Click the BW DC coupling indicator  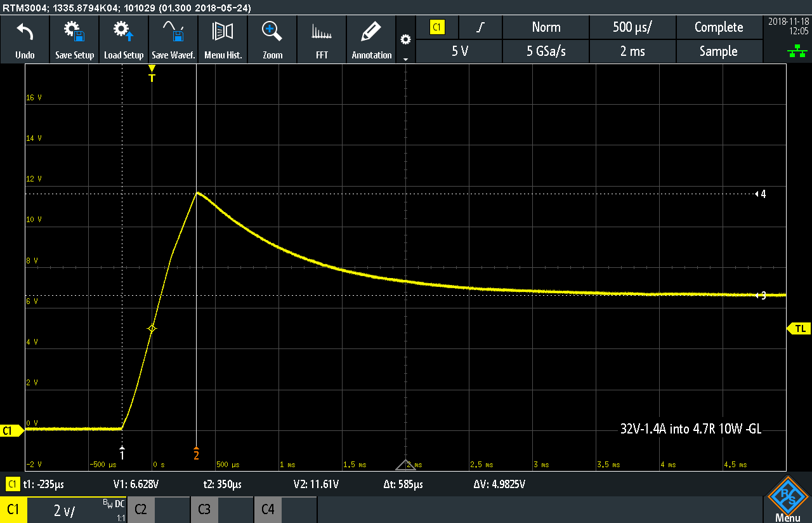point(114,504)
